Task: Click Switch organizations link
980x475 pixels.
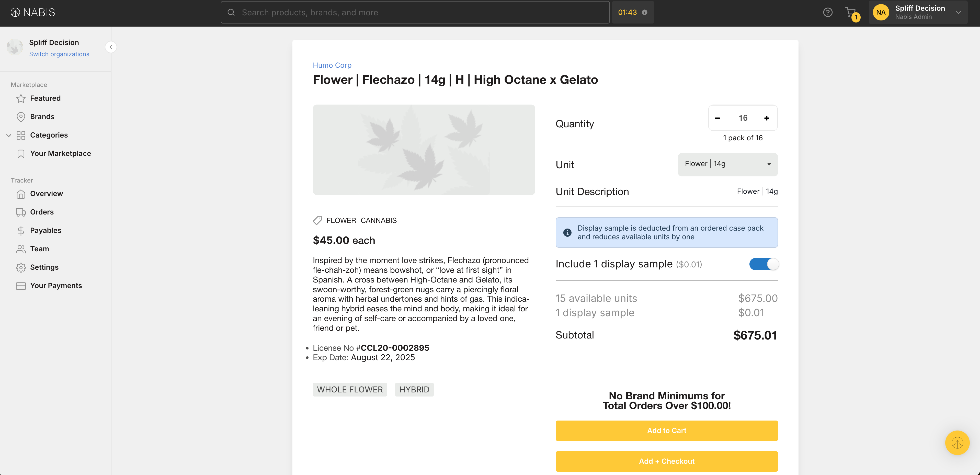Action: (x=59, y=54)
